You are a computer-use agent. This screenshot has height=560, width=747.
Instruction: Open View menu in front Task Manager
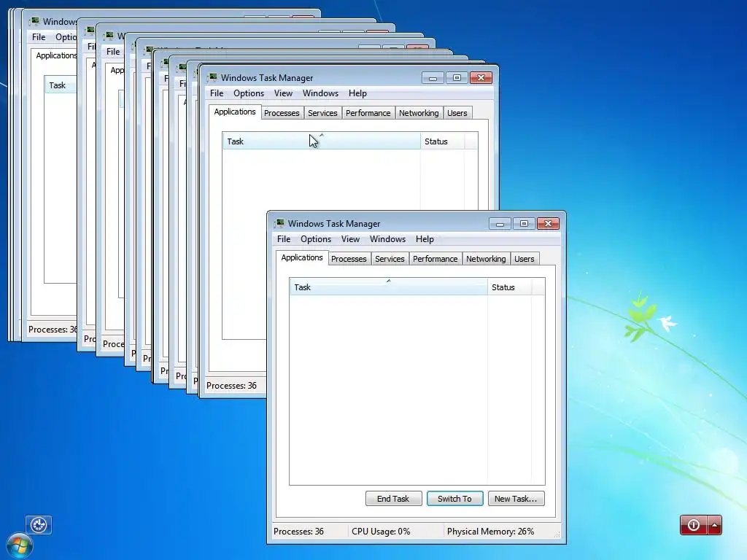coord(350,239)
